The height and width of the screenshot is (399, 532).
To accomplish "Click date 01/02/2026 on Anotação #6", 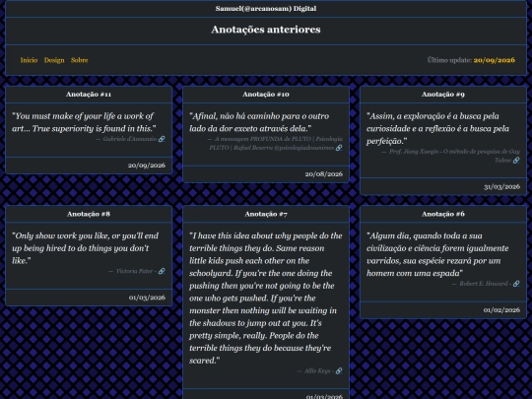I will coord(501,310).
